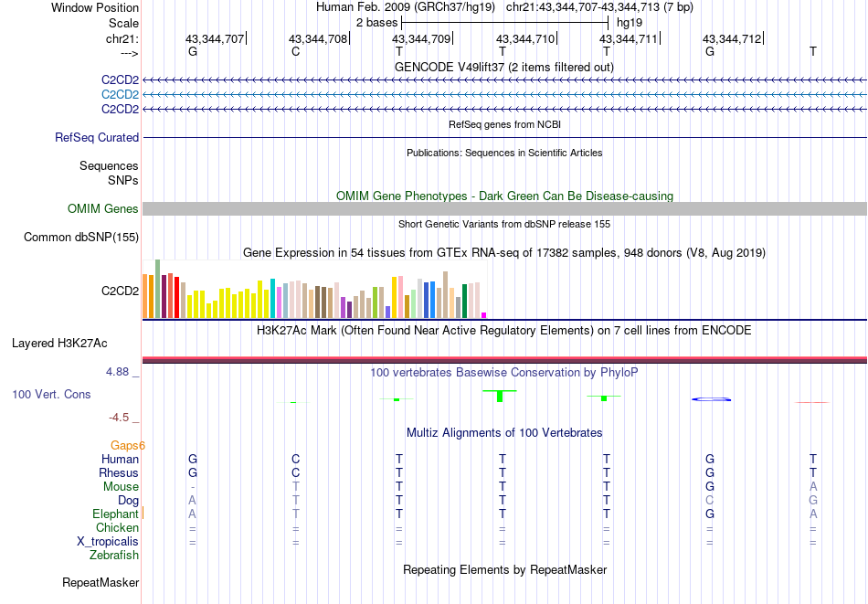Click the Dog species label
The image size is (868, 604).
129,501
